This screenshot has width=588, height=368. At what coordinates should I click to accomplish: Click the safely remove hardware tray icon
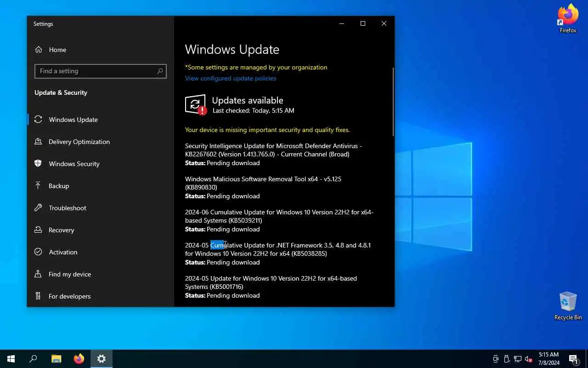(507, 359)
